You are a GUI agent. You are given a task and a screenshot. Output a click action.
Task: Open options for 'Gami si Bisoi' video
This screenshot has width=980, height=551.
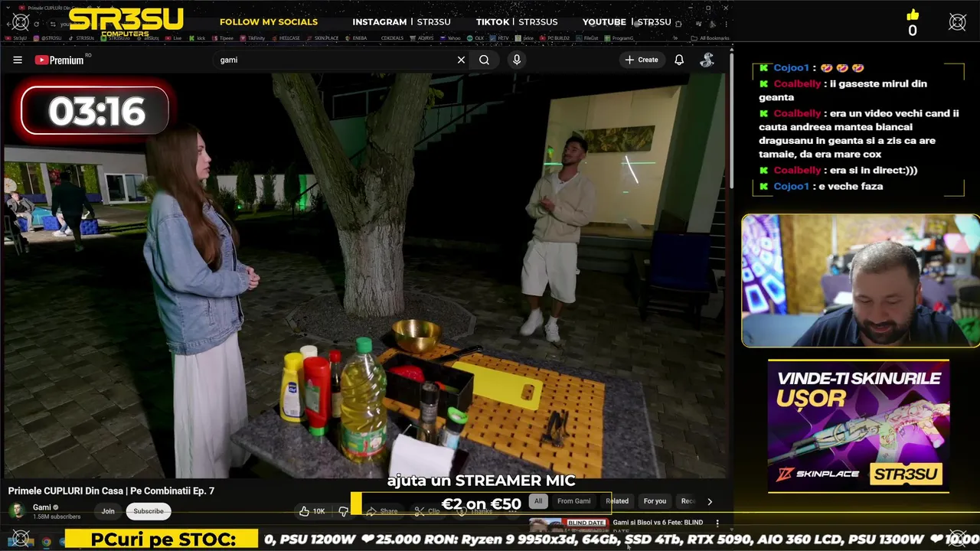(x=717, y=523)
